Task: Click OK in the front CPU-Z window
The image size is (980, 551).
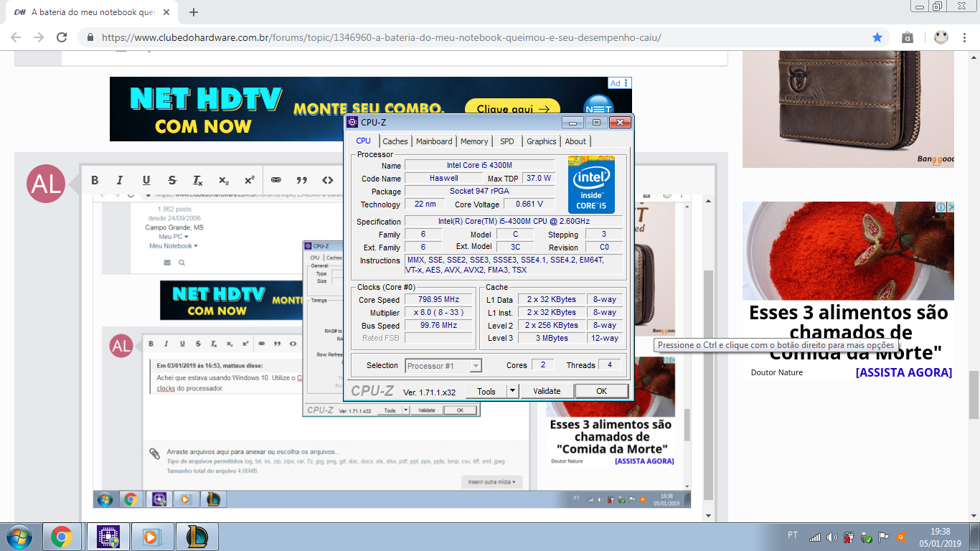Action: click(601, 391)
